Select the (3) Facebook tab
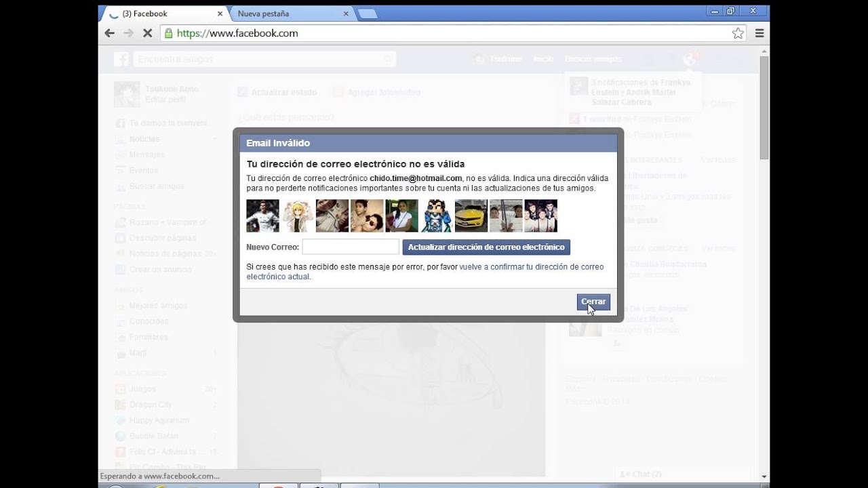This screenshot has height=488, width=868. click(x=165, y=14)
